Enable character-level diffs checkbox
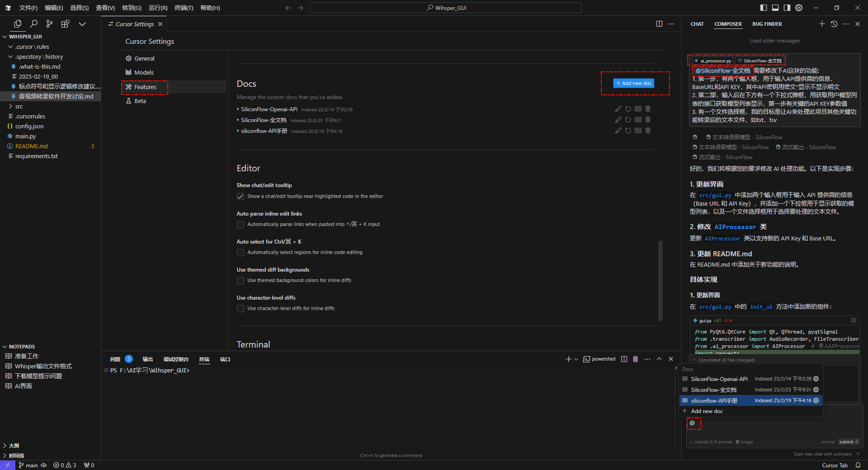This screenshot has height=470, width=868. click(241, 309)
